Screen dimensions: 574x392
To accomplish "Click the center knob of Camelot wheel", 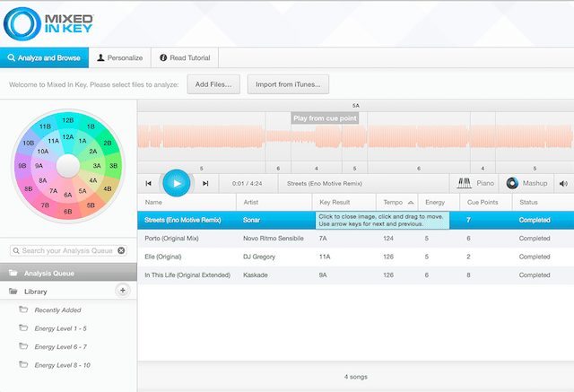I will tap(68, 165).
